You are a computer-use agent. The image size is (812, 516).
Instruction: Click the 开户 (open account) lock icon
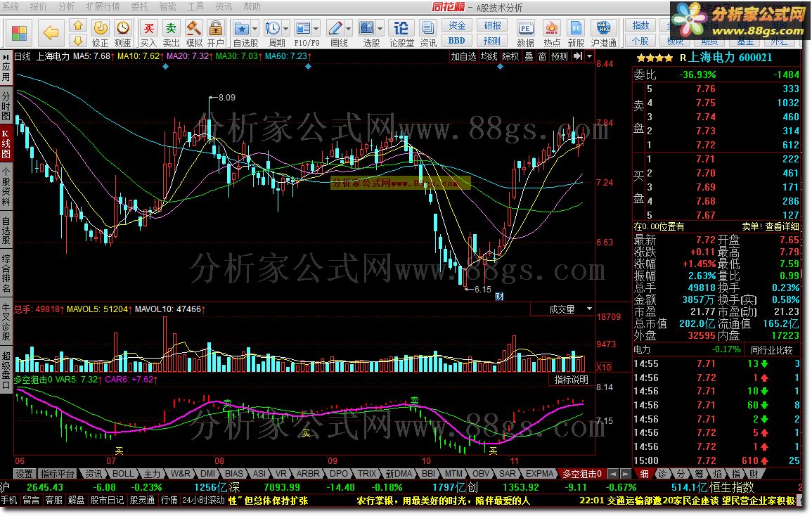[x=215, y=33]
